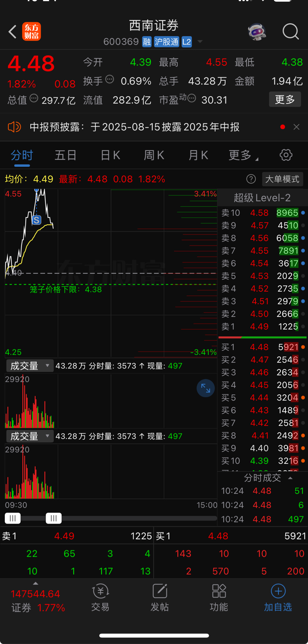Viewport: 308px width, 644px height.
Task: Expand the 证券 index ticker arrow
Action: 35,583
